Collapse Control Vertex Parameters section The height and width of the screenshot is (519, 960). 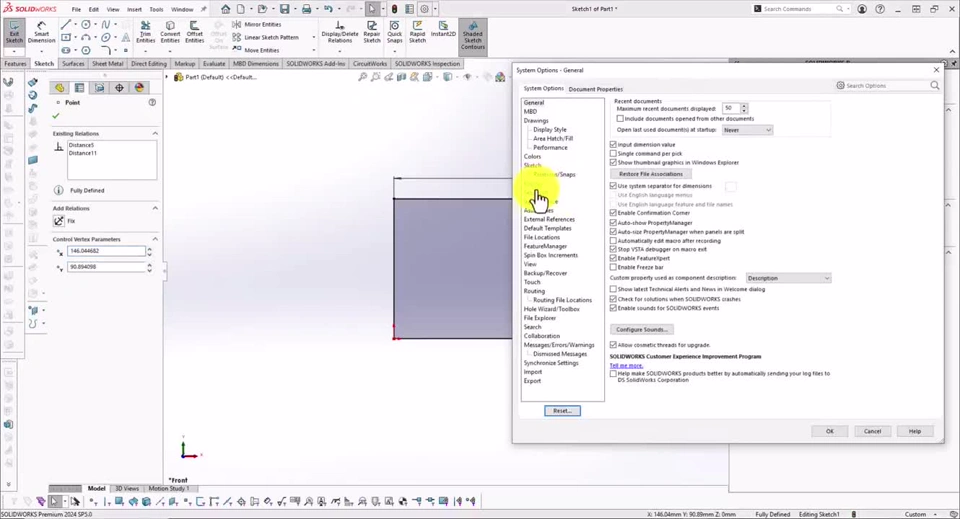click(x=155, y=239)
